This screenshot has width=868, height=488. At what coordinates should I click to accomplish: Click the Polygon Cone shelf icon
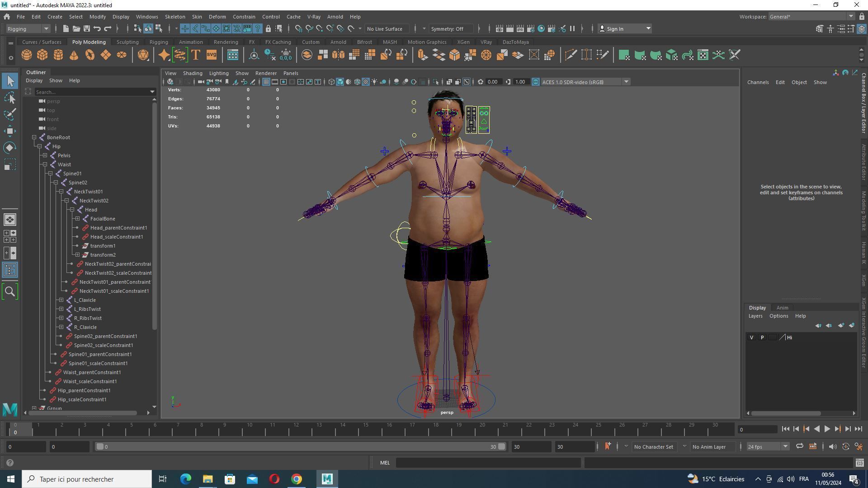(74, 55)
